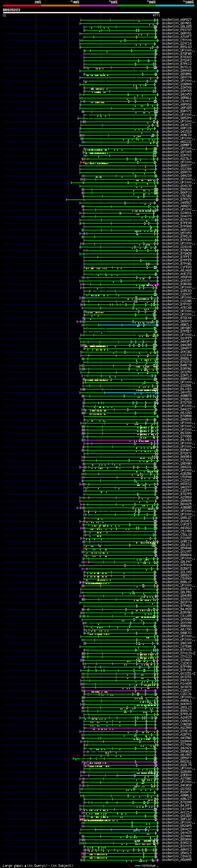This screenshot has height=868, width=197.
Task: Select the row label UniRef100_B9PV72
Action: point(177,111)
